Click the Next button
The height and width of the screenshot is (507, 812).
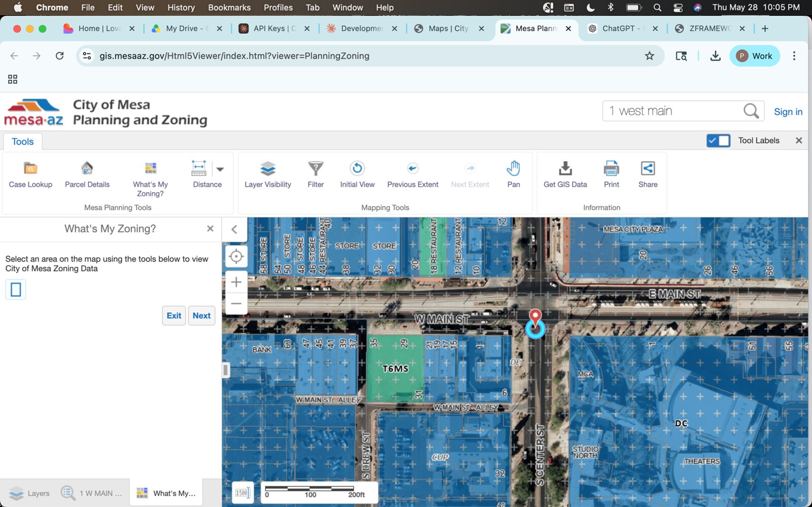pyautogui.click(x=201, y=316)
